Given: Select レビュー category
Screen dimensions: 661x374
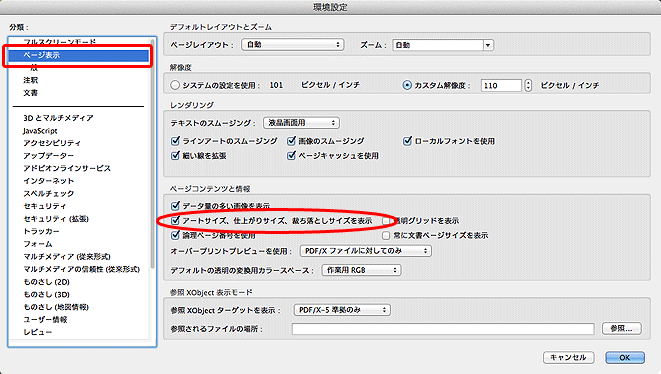Looking at the screenshot, I should click(x=38, y=332).
